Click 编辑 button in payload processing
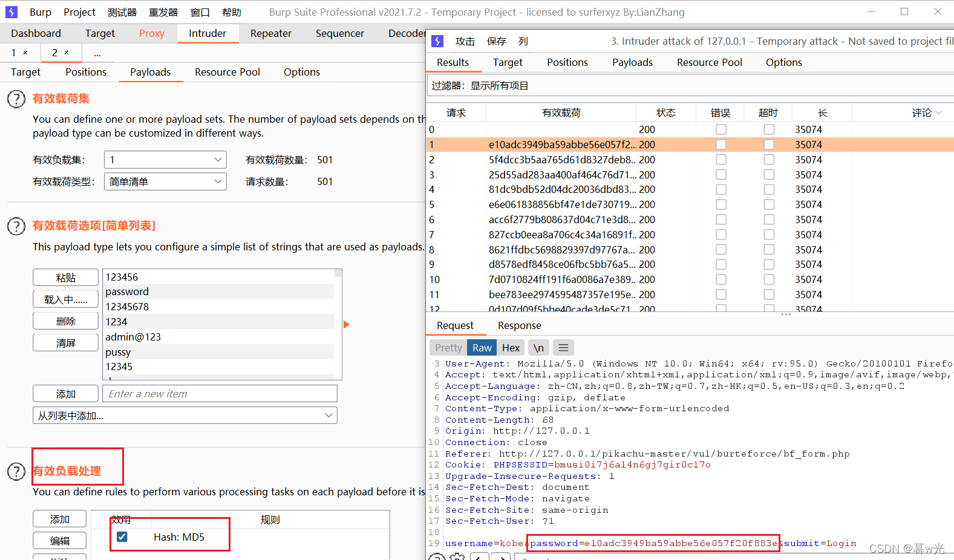The width and height of the screenshot is (954, 560). coord(59,541)
